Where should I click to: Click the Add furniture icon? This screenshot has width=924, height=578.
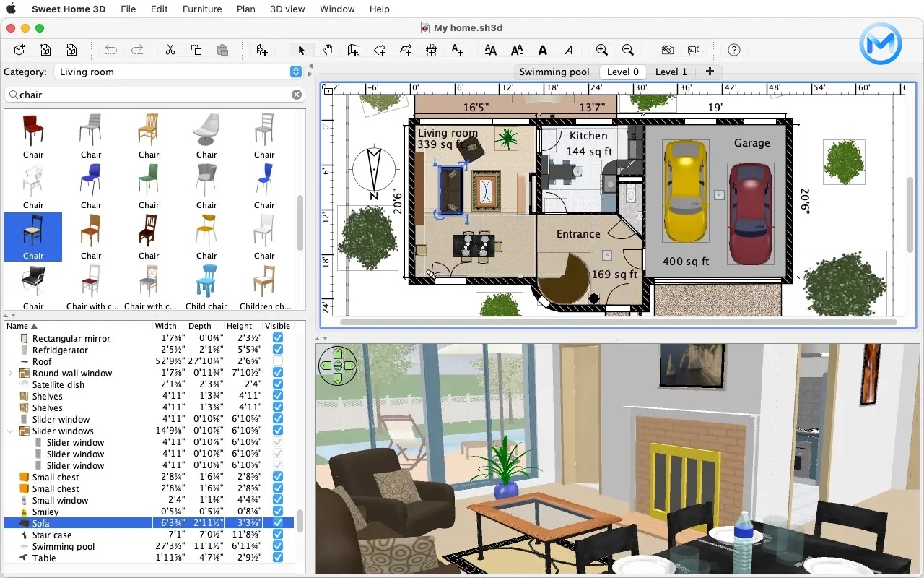[x=261, y=50]
